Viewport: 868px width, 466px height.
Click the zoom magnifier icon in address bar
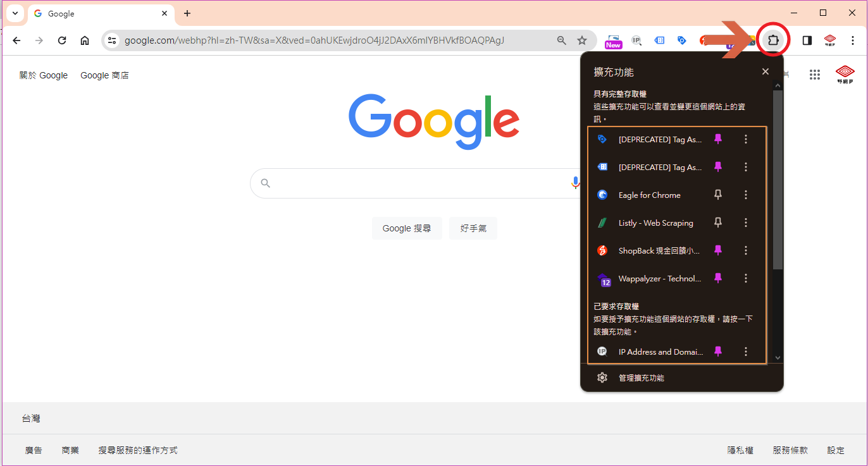(561, 40)
